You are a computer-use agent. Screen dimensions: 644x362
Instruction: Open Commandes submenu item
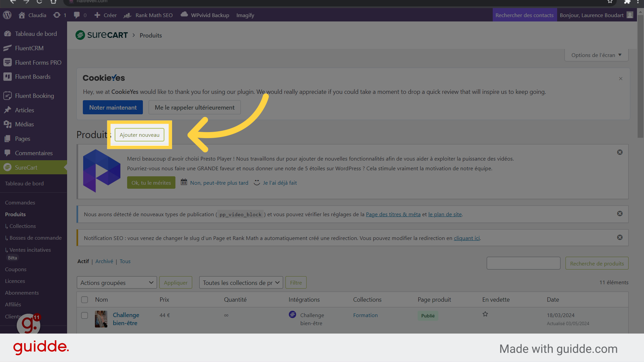click(20, 202)
